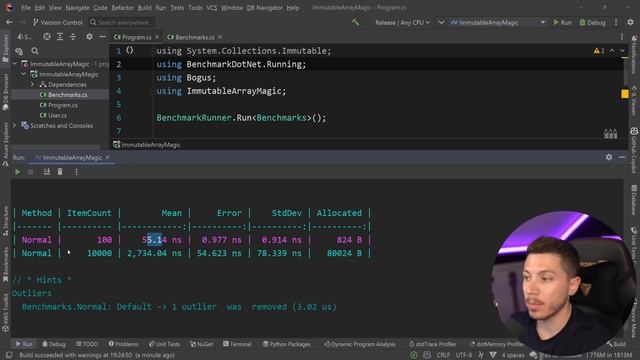Click the stop icon in Run panel
The image size is (640, 360).
[x=31, y=172]
